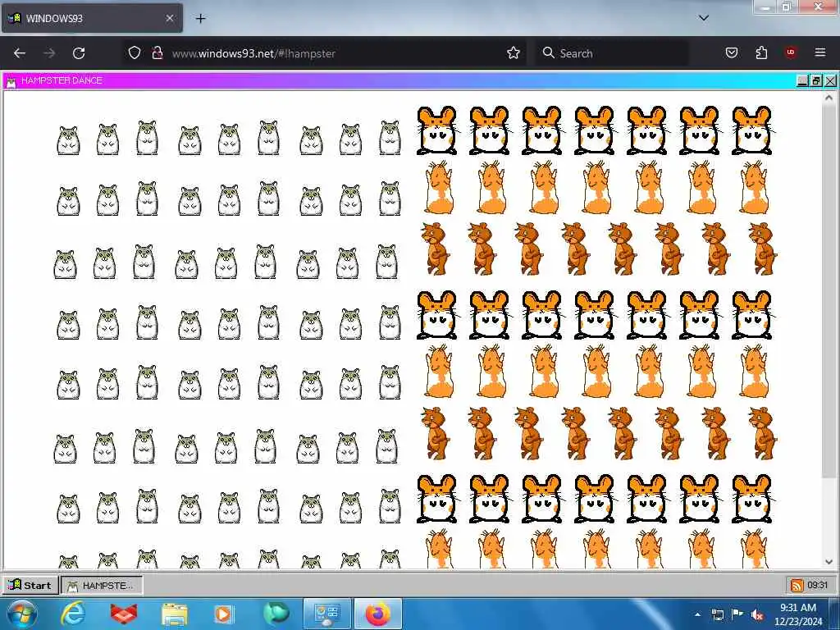Click the scroll up arrow of HAMPSTER DANCE
The height and width of the screenshot is (630, 840).
coord(829,98)
